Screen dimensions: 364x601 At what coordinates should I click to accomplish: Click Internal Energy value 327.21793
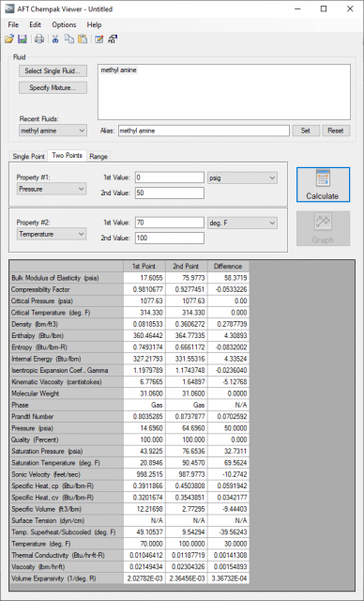[144, 359]
